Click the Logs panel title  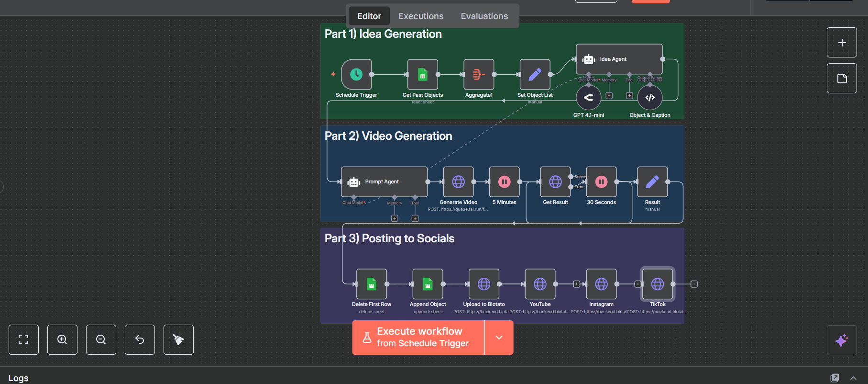pos(18,378)
